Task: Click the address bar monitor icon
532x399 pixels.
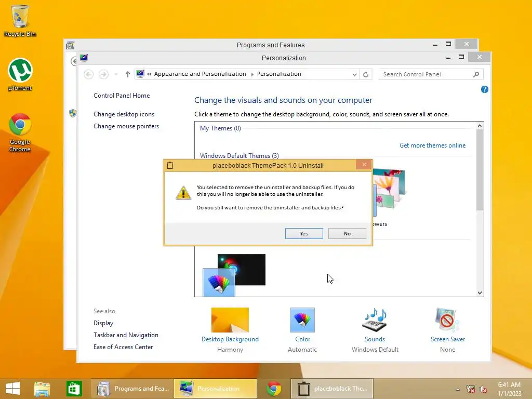Action: click(x=140, y=74)
